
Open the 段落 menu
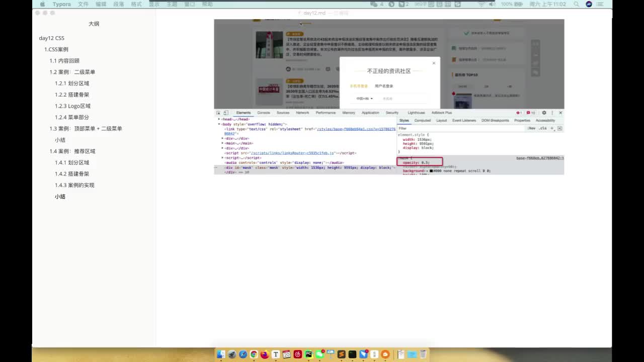[x=119, y=4]
